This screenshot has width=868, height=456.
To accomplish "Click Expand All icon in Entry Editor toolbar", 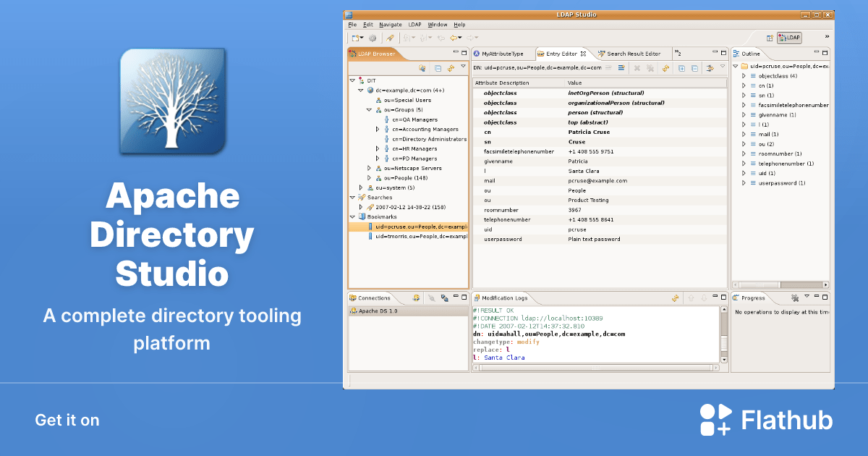I will coord(681,67).
